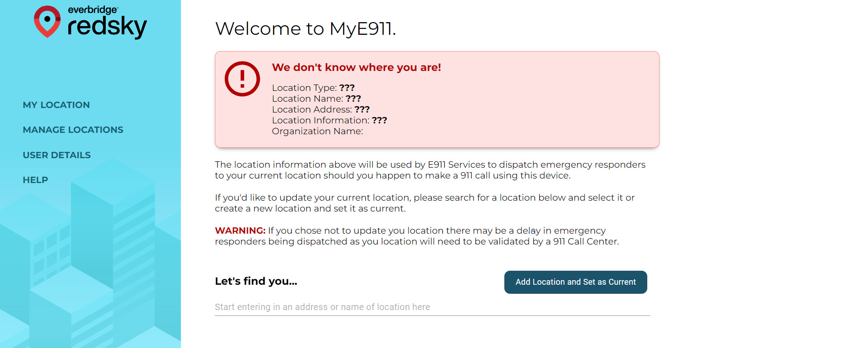This screenshot has height=348, width=868.
Task: Click the red location pin logo icon
Action: 47,22
